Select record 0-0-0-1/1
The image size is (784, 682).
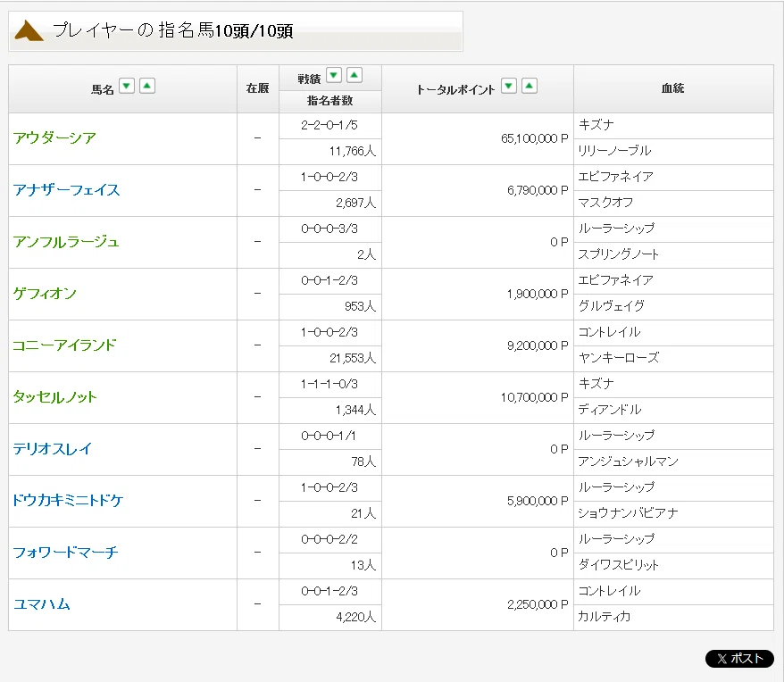pyautogui.click(x=328, y=436)
